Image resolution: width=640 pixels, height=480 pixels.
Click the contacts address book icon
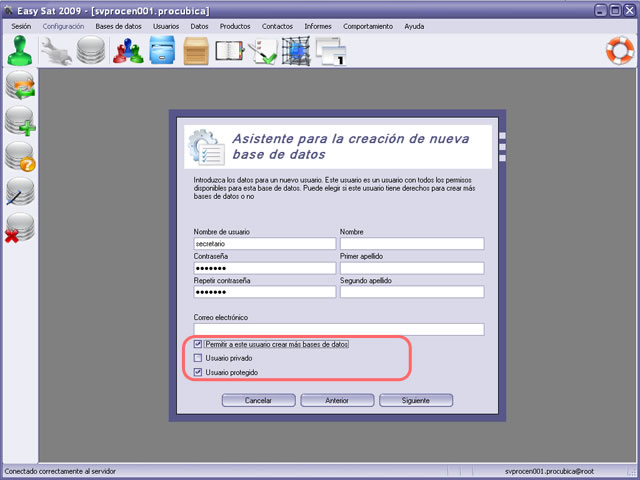coord(229,51)
